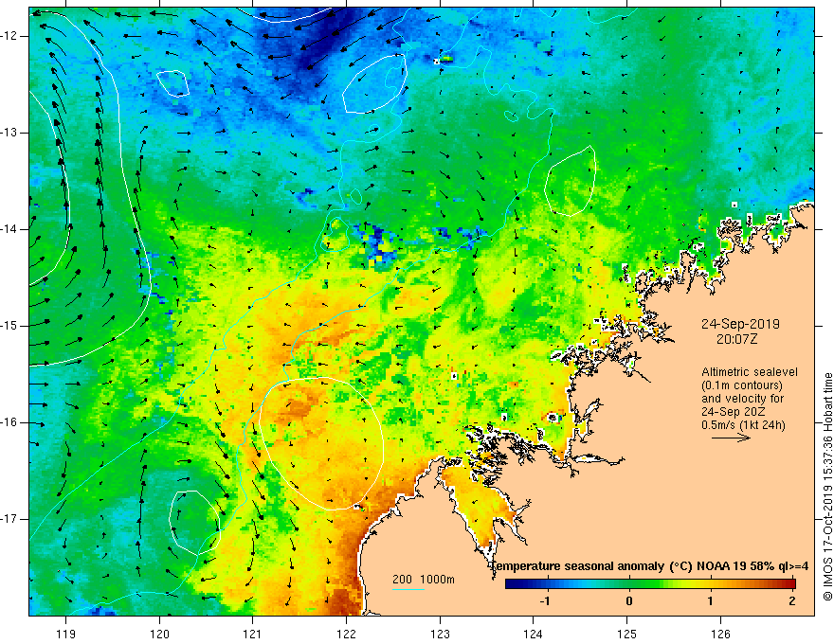Click the velocity scale reference arrow
Viewport: 834px width, 644px height.
(731, 438)
